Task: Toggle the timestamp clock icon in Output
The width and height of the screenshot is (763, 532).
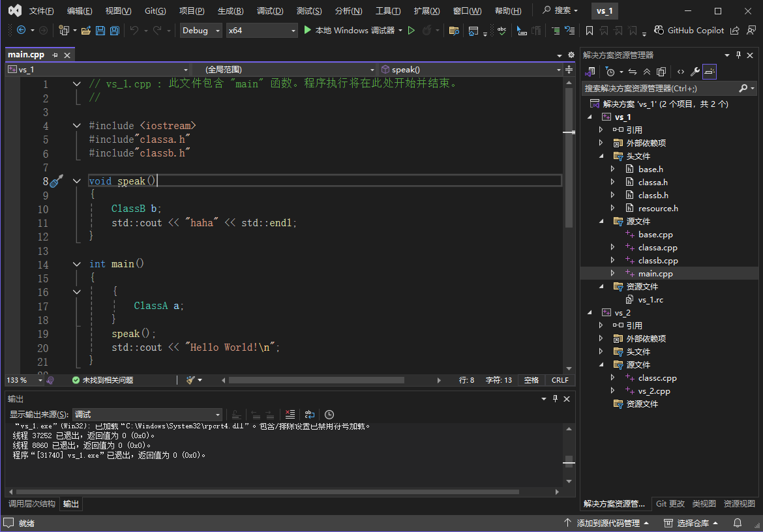Action: (x=329, y=414)
